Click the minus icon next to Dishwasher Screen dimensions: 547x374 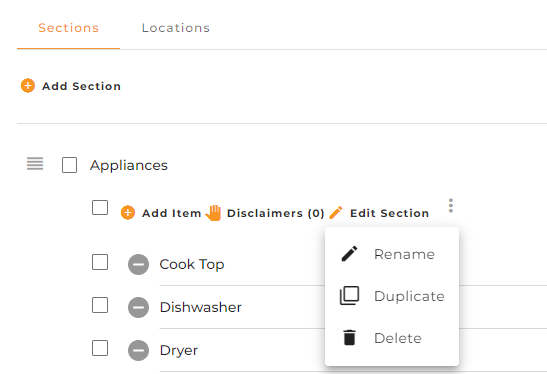tap(138, 307)
